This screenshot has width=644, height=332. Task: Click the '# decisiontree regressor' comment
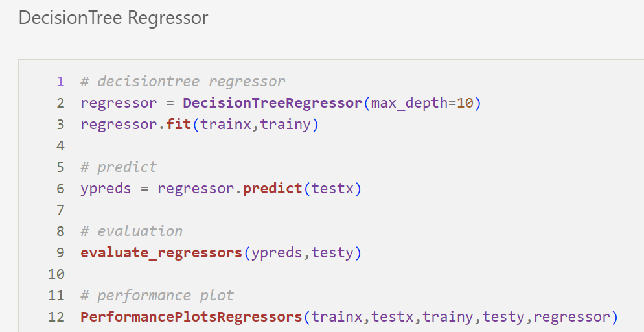pyautogui.click(x=183, y=82)
